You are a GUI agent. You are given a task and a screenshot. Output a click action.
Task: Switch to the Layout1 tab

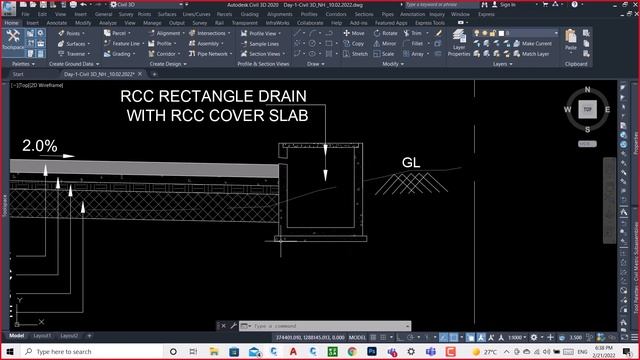pos(42,336)
